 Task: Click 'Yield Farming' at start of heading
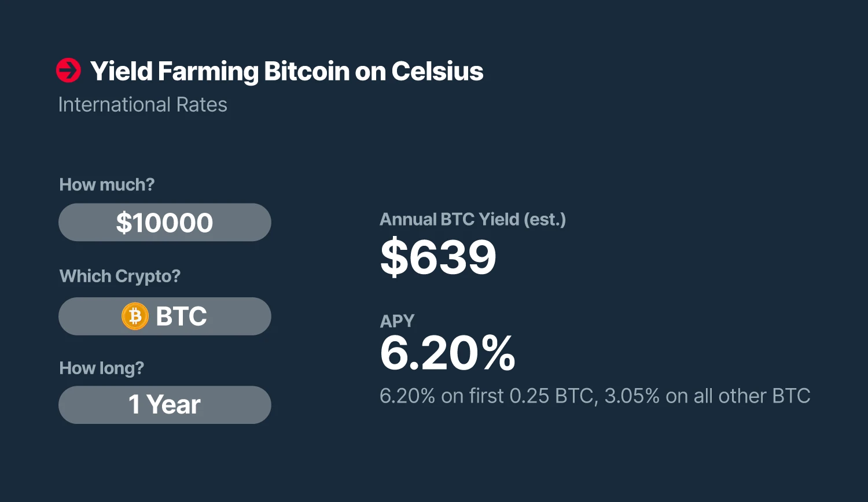pos(174,72)
